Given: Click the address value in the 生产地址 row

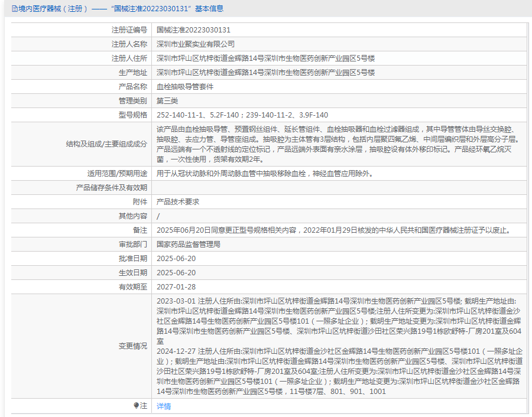Looking at the screenshot, I should pos(265,73).
